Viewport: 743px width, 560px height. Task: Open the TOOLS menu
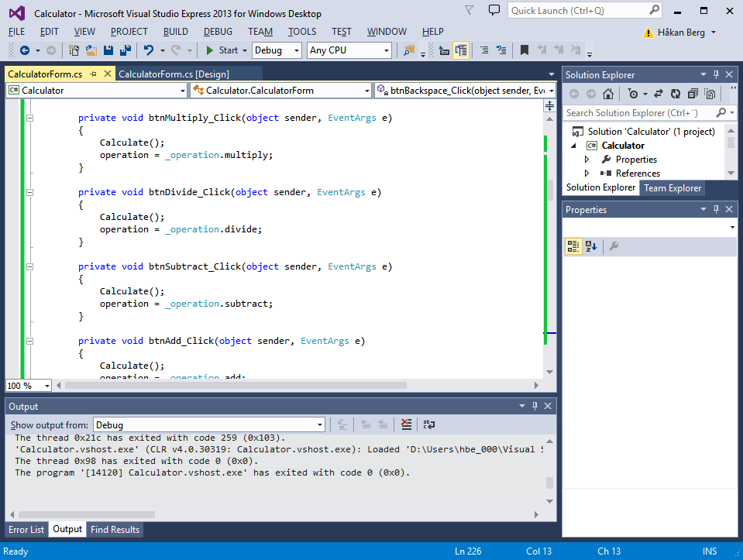pos(302,32)
